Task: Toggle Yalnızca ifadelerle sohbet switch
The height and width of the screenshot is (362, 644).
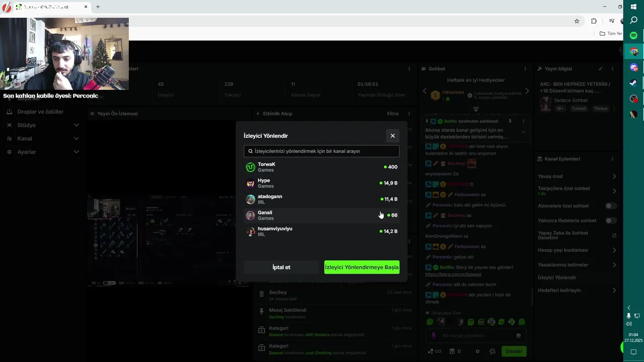Action: (x=611, y=221)
